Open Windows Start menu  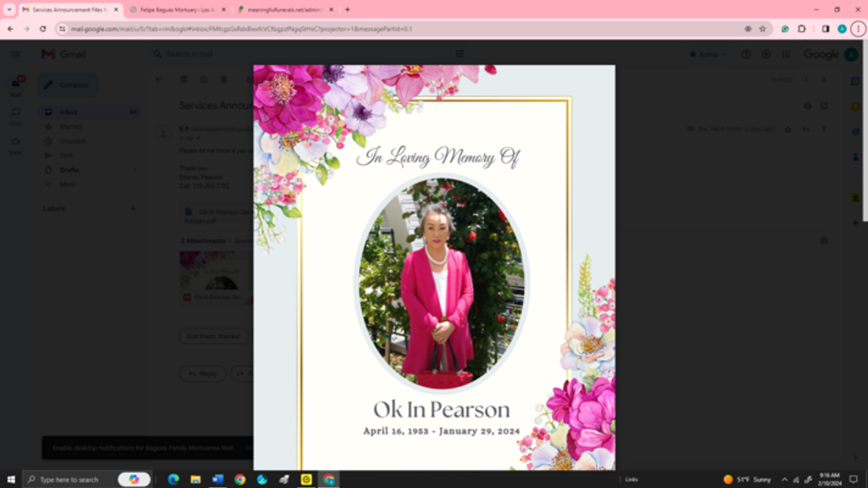pos(11,480)
